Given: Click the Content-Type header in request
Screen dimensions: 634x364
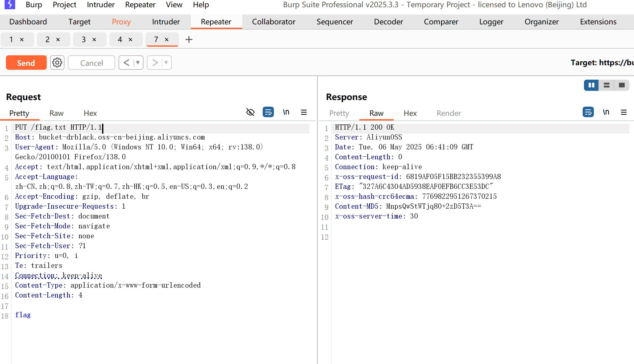Looking at the screenshot, I should click(x=108, y=285).
